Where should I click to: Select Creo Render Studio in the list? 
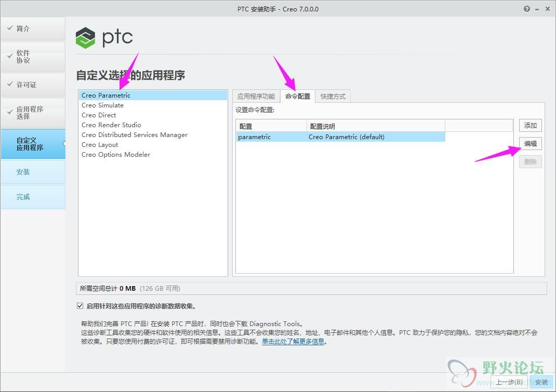(x=153, y=125)
